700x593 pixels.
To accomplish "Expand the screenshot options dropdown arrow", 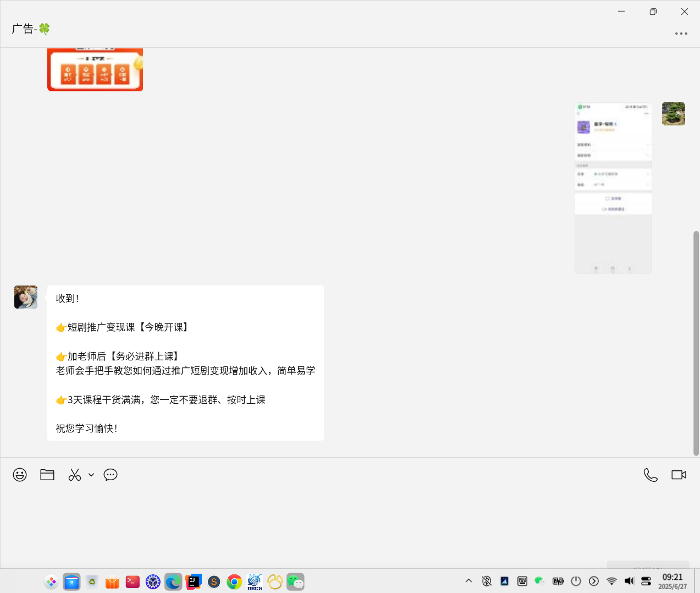I will pos(91,475).
